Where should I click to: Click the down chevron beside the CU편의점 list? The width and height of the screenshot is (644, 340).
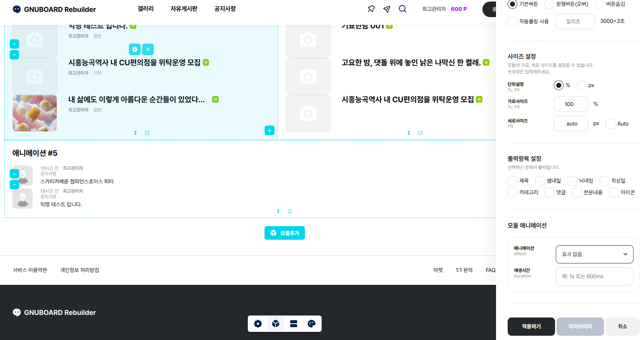(x=14, y=55)
